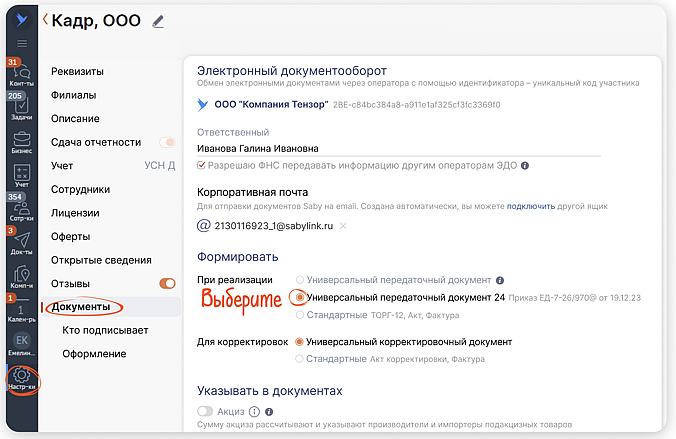The height and width of the screenshot is (439, 676).
Task: Open Реквизиты section in settings menu
Action: tap(77, 72)
